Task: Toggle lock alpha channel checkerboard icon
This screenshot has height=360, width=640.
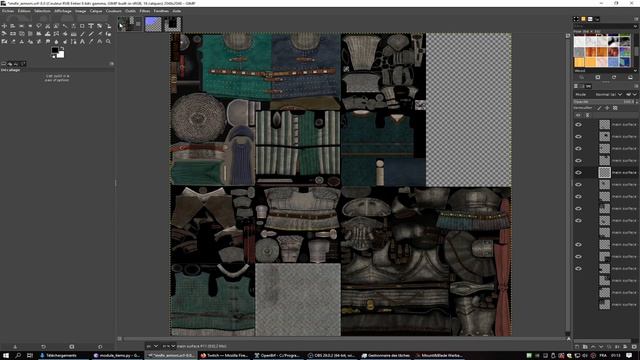Action: tap(615, 108)
